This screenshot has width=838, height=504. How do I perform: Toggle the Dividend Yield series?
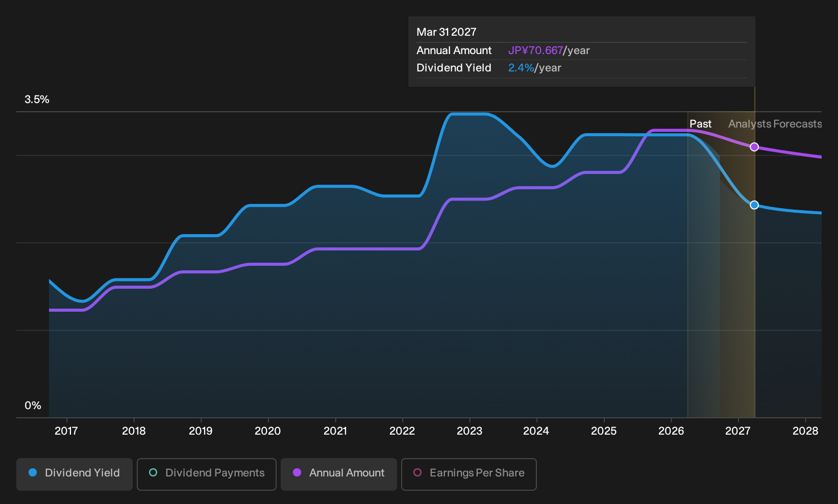[x=75, y=474]
